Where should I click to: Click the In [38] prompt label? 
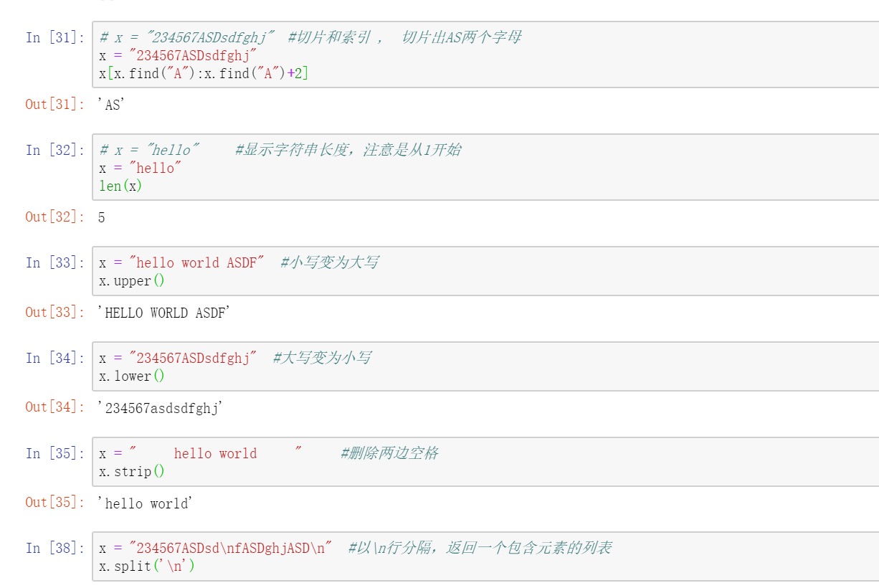(54, 548)
